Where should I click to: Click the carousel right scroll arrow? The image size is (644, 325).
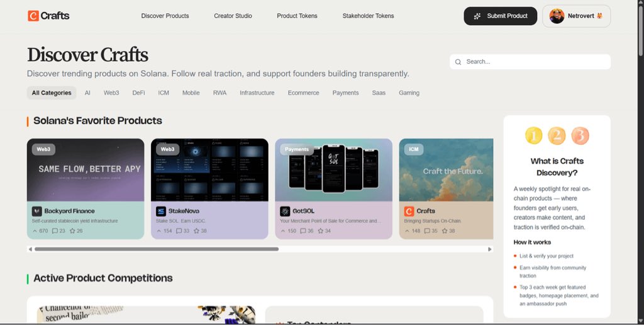[489, 249]
